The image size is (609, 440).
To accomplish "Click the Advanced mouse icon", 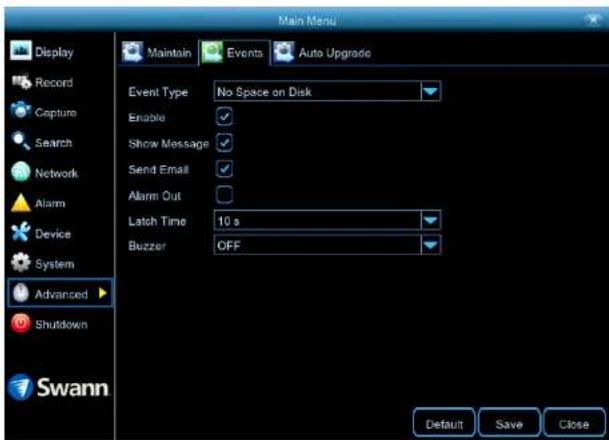I will tap(21, 293).
